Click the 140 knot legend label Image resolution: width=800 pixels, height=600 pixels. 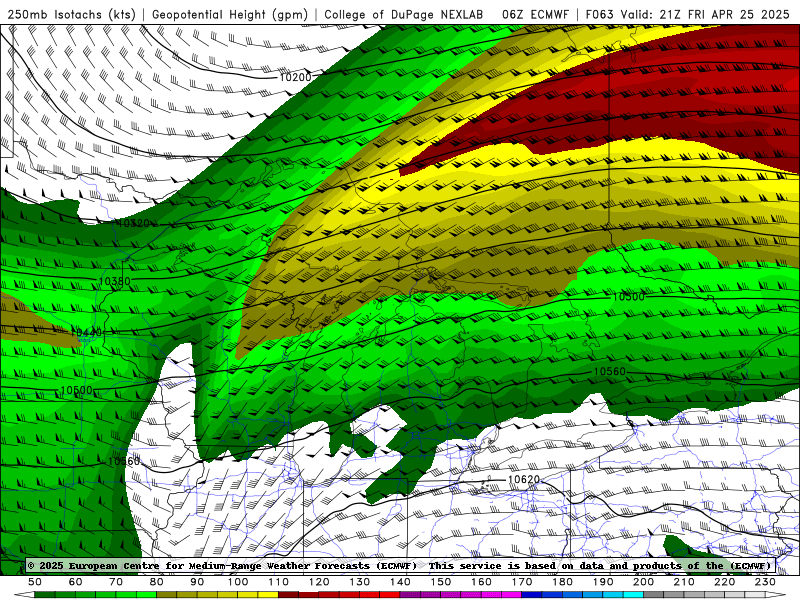tap(400, 582)
